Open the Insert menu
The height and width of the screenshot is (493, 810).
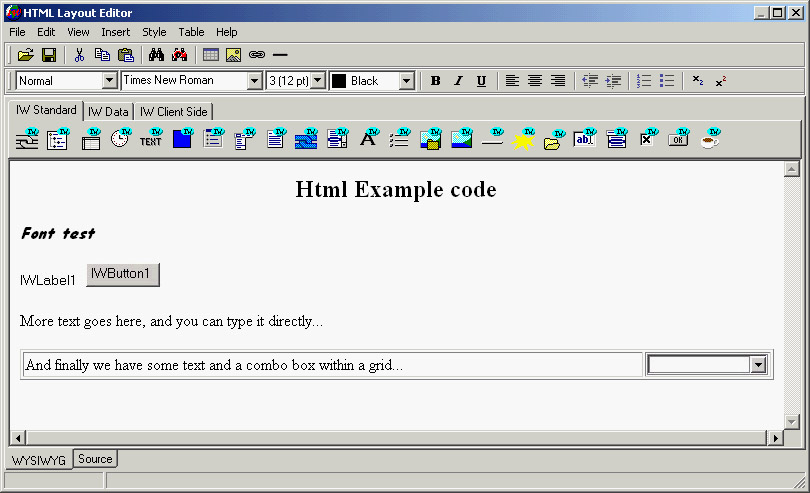pyautogui.click(x=115, y=32)
